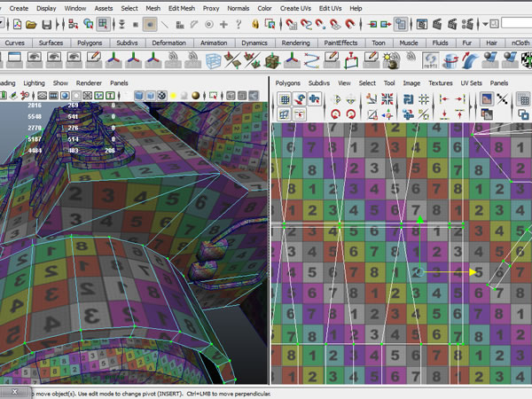Toggle the highlighted point selection mask
Image resolution: width=532 pixels, height=399 pixels.
[150, 25]
